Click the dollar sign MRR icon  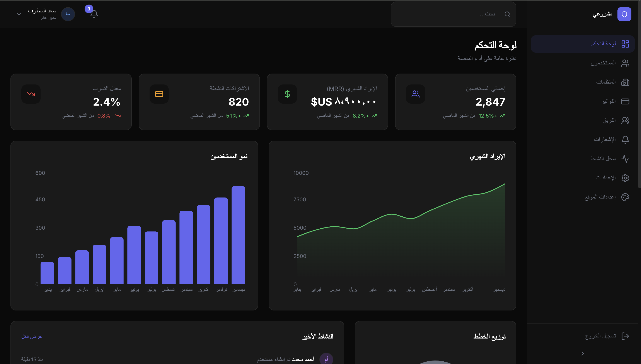click(287, 94)
